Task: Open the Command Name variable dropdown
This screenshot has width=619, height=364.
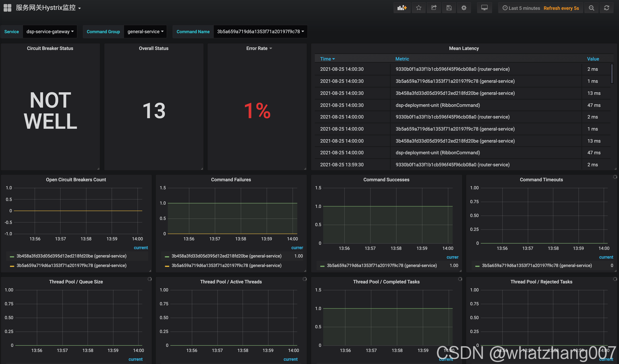Action: tap(260, 31)
